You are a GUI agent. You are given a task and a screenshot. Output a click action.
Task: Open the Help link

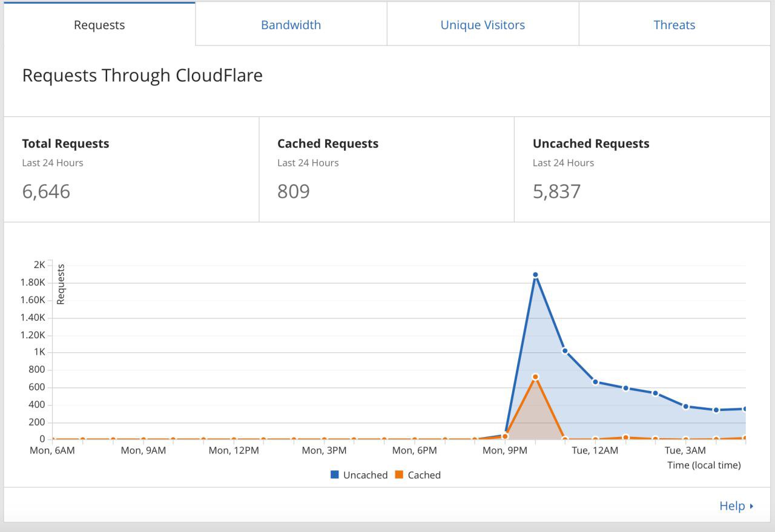731,506
